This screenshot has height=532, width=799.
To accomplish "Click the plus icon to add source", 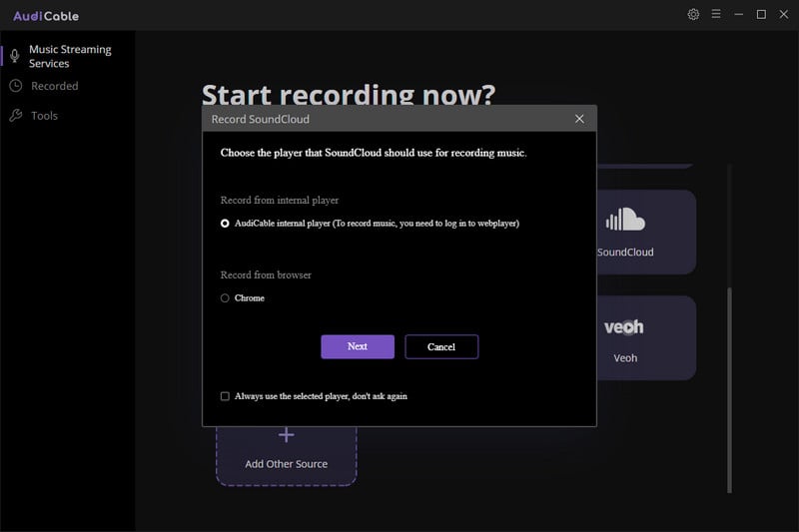I will pos(287,435).
